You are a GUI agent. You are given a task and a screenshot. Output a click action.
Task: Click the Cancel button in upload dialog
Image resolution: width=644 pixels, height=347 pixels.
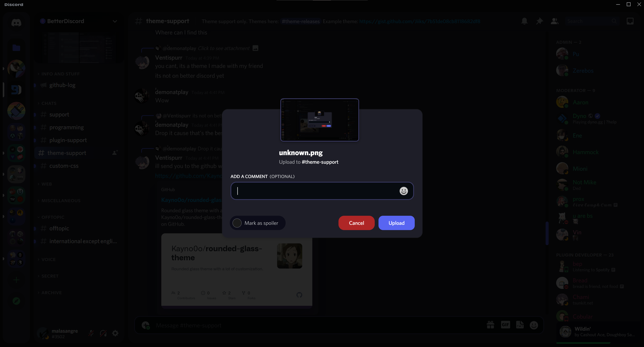coord(356,223)
